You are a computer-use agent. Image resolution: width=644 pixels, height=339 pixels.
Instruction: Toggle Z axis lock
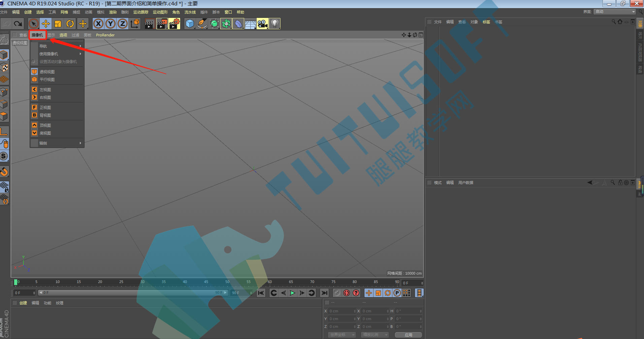tap(123, 24)
